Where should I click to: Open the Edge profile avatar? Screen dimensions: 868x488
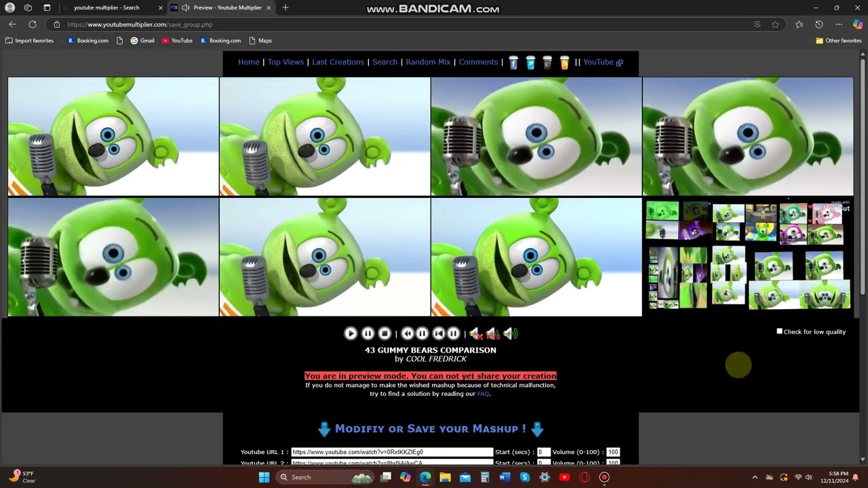click(9, 7)
